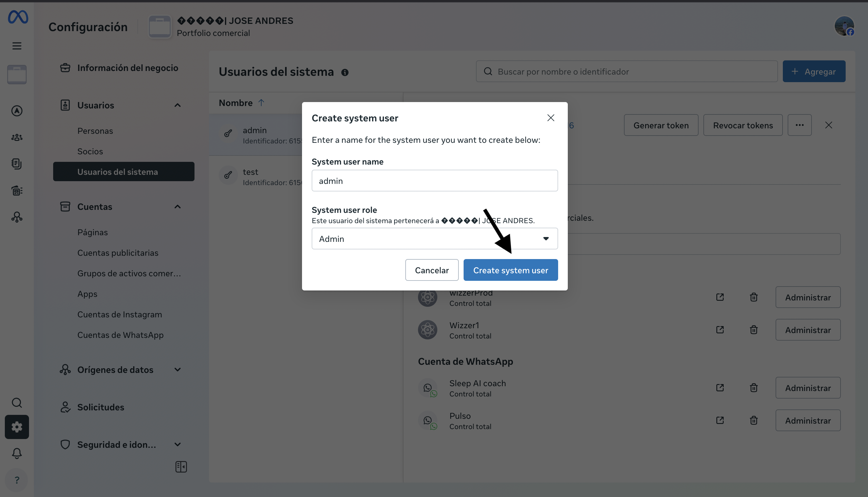Close the Create system user dialog
This screenshot has width=868, height=497.
[x=551, y=118]
